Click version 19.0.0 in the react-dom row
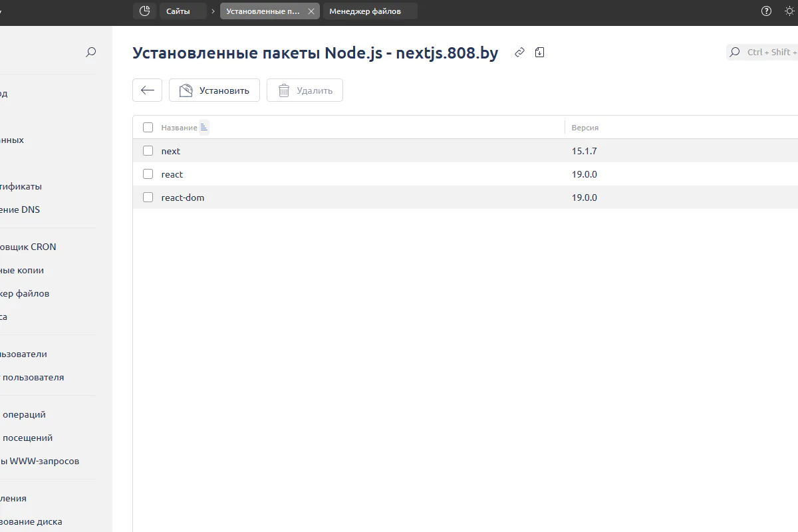The height and width of the screenshot is (532, 798). tap(585, 198)
